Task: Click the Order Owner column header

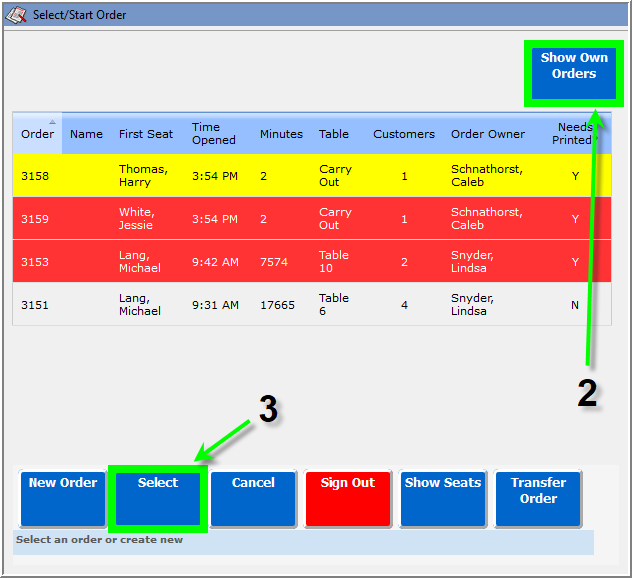Action: pos(487,134)
